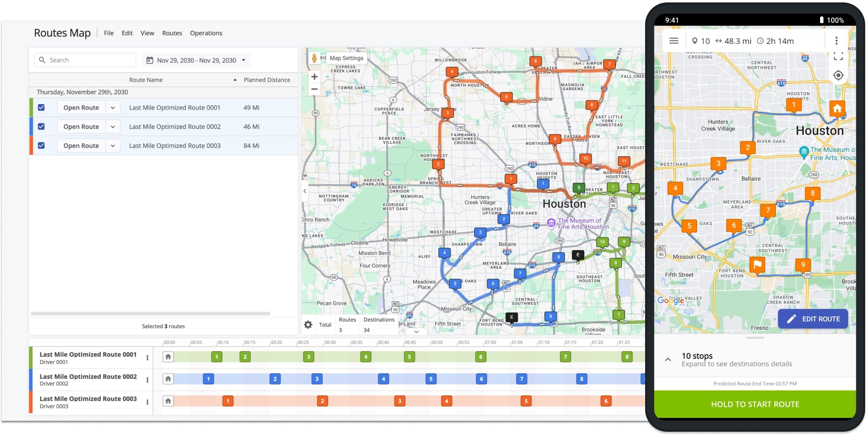Click the black end marker near Fort Bend Houston
868x437 pixels.
(512, 318)
